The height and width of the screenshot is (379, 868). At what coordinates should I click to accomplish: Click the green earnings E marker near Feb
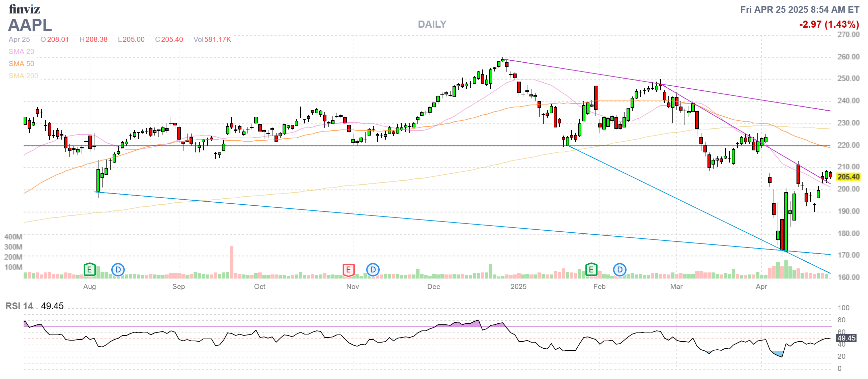point(591,269)
